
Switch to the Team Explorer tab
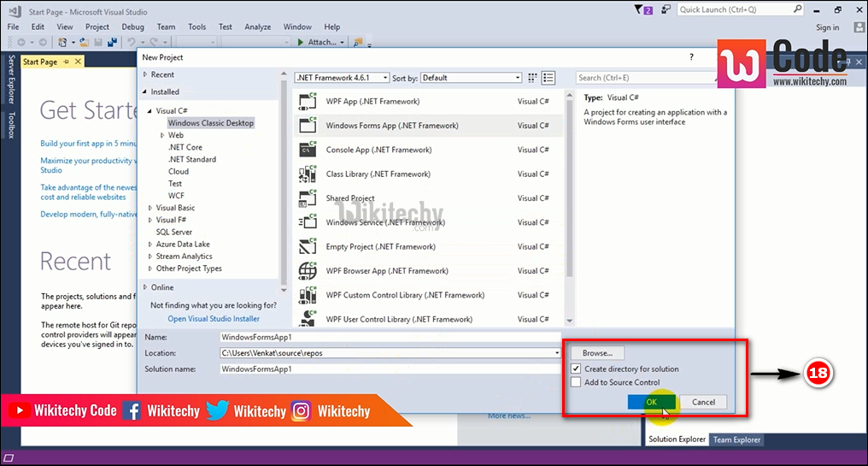[736, 439]
